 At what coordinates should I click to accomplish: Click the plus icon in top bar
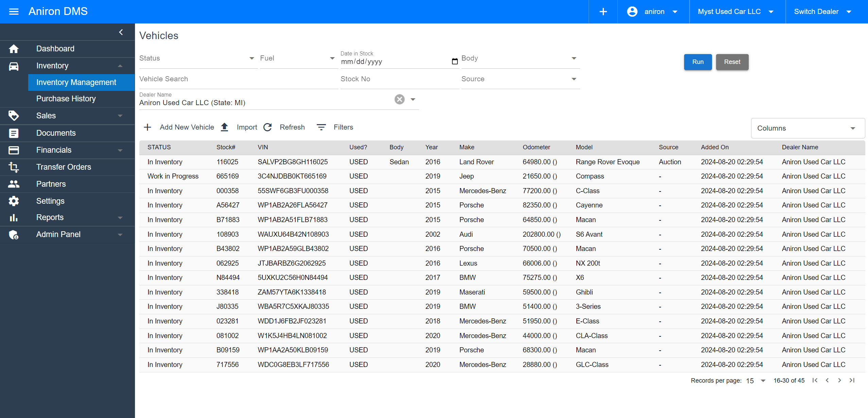coord(603,12)
